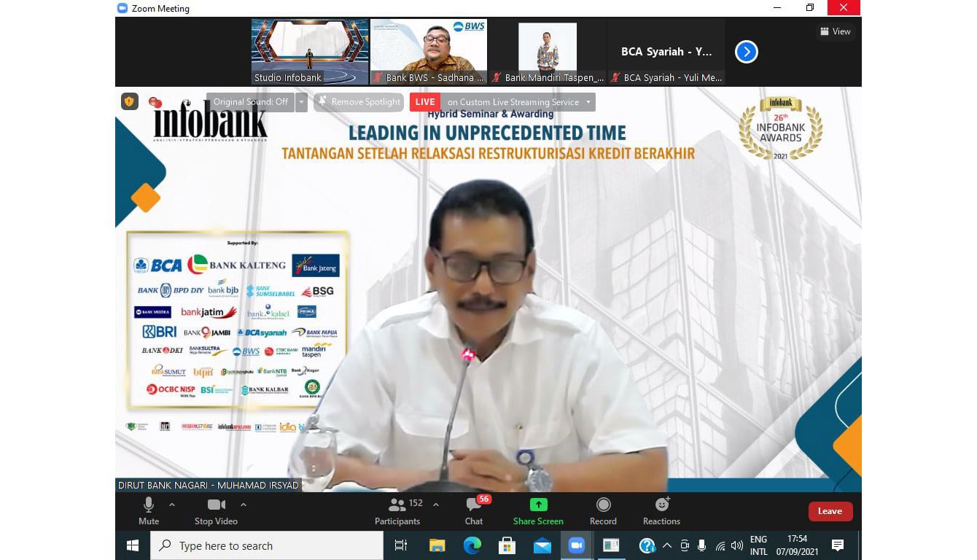This screenshot has width=977, height=560.
Task: Click the encryption shield info icon
Action: pos(129,102)
